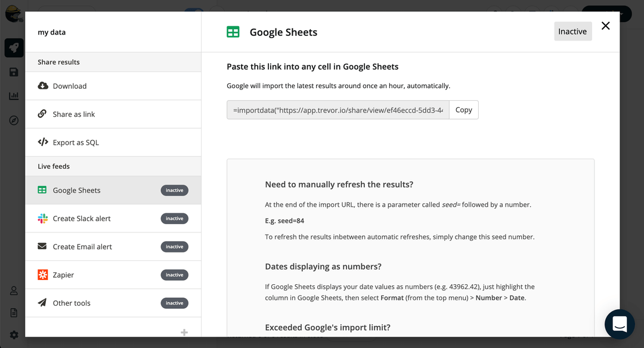Click the Zapier orange icon

42,274
